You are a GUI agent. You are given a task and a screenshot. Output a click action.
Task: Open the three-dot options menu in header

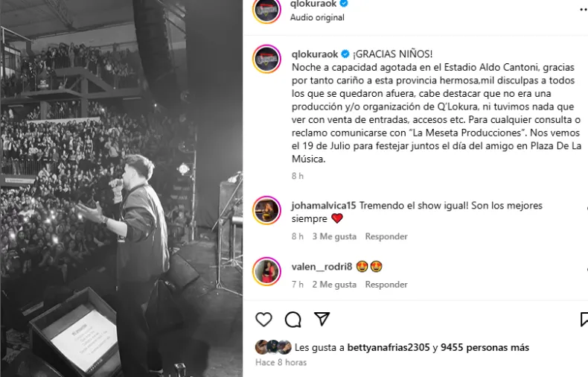(584, 10)
